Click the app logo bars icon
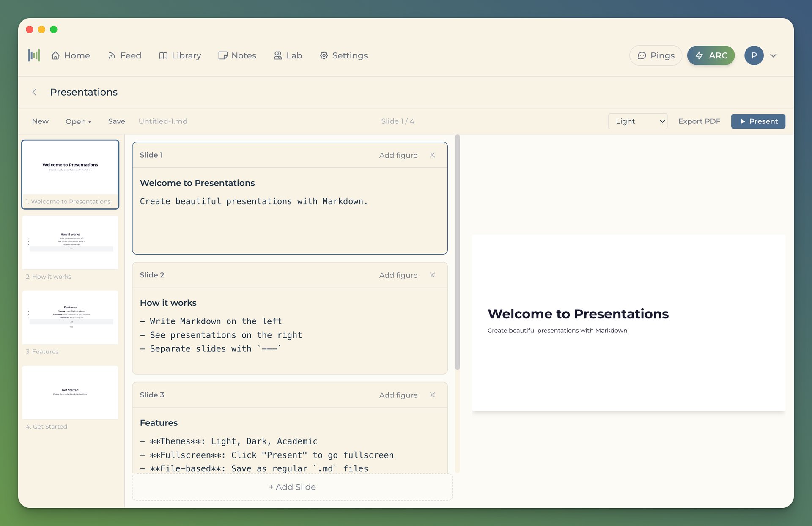This screenshot has width=812, height=526. coord(34,55)
